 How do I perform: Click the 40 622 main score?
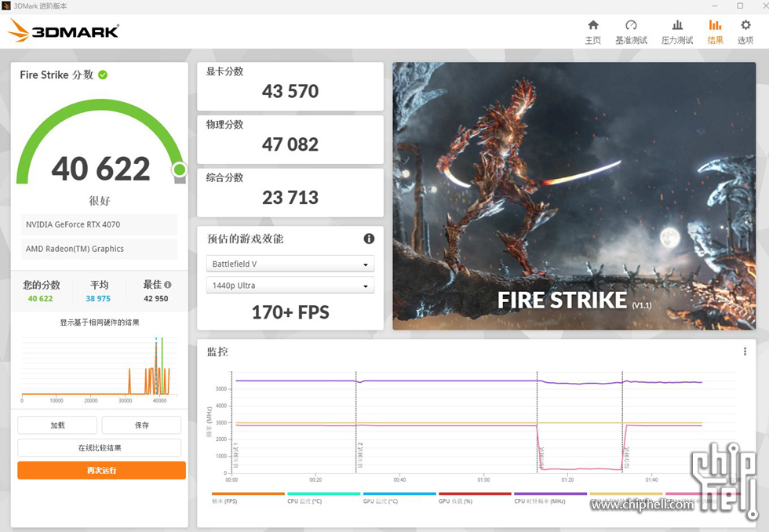(101, 169)
